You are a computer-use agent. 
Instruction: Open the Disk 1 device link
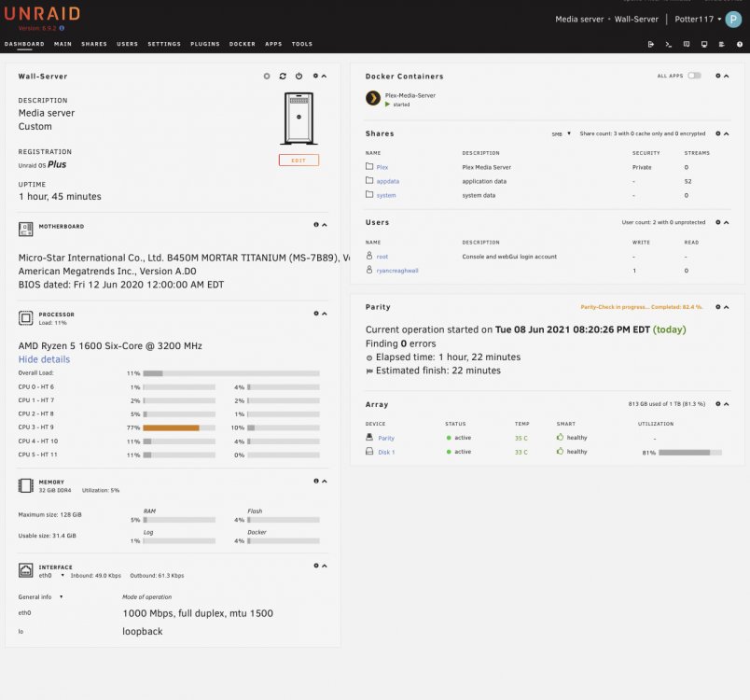pos(386,452)
